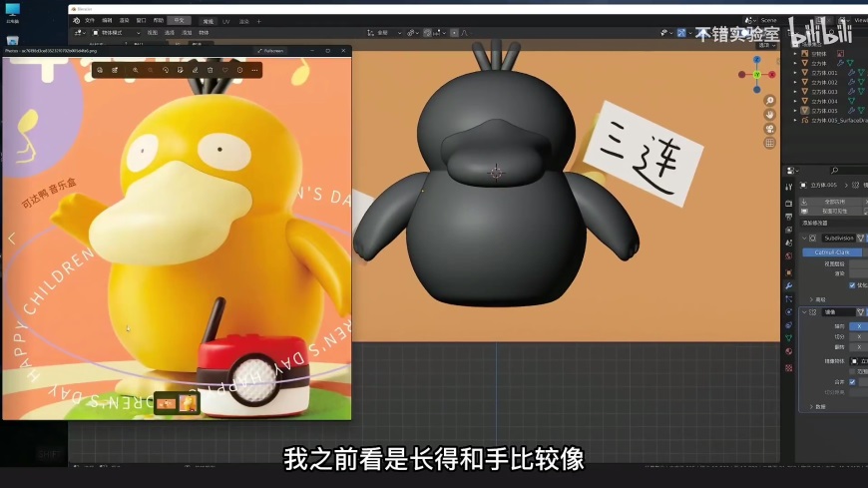Toggle camera view in the viewport
Image resolution: width=868 pixels, height=488 pixels.
pyautogui.click(x=769, y=129)
